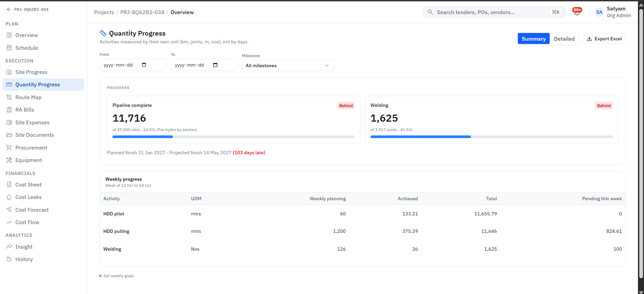The height and width of the screenshot is (294, 644).
Task: Switch to Detailed view
Action: (x=564, y=39)
